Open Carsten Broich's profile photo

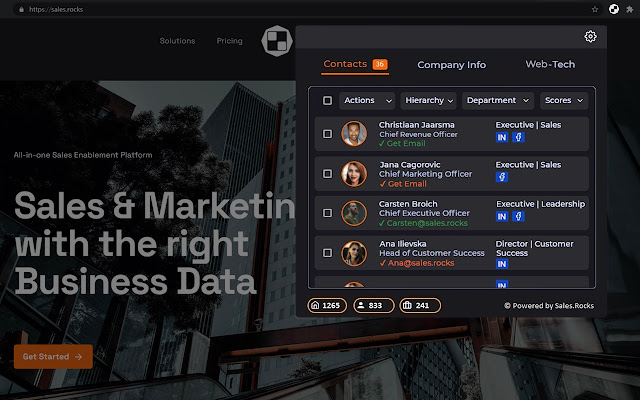click(354, 213)
